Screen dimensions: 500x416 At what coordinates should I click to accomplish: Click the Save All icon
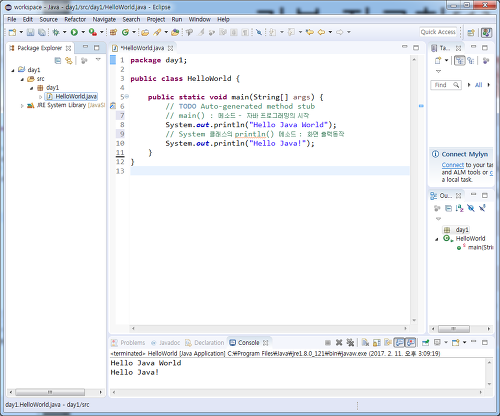pyautogui.click(x=42, y=32)
